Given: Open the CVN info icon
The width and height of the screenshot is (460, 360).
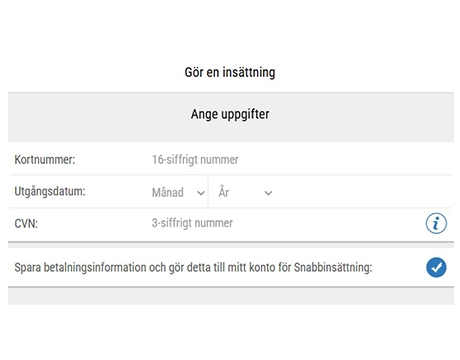Looking at the screenshot, I should [436, 223].
